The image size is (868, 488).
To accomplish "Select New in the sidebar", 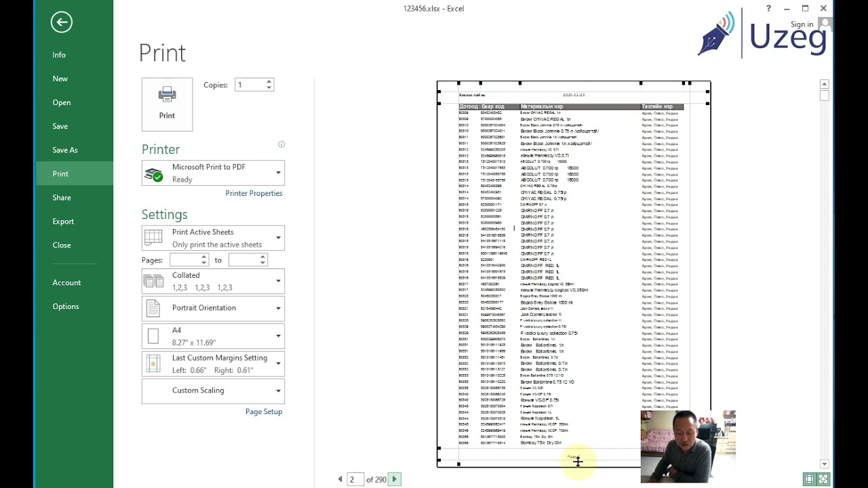I will 60,79.
